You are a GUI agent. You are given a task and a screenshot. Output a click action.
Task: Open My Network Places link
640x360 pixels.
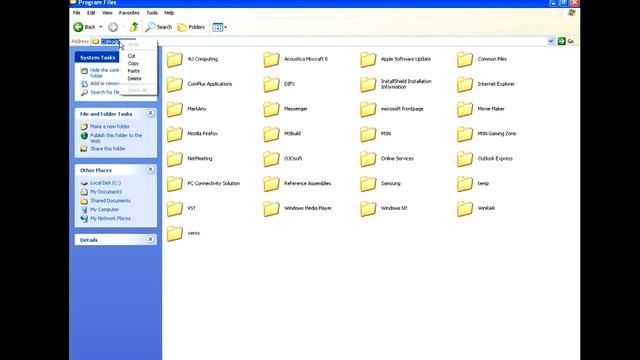(x=105, y=218)
